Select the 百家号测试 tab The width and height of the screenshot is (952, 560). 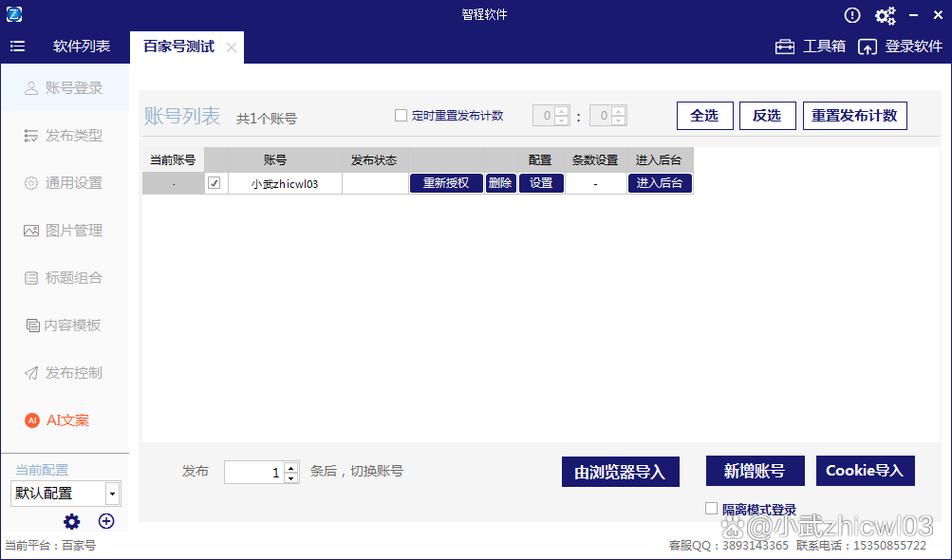178,47
